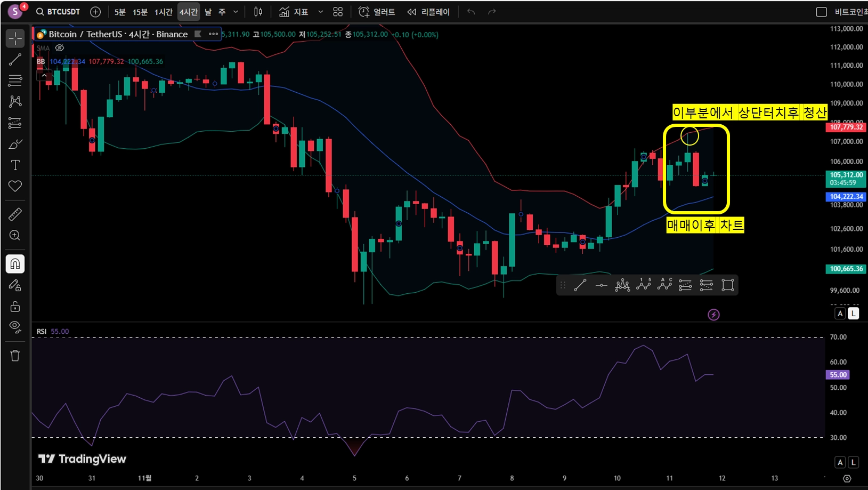Redo the last chart action

(492, 12)
